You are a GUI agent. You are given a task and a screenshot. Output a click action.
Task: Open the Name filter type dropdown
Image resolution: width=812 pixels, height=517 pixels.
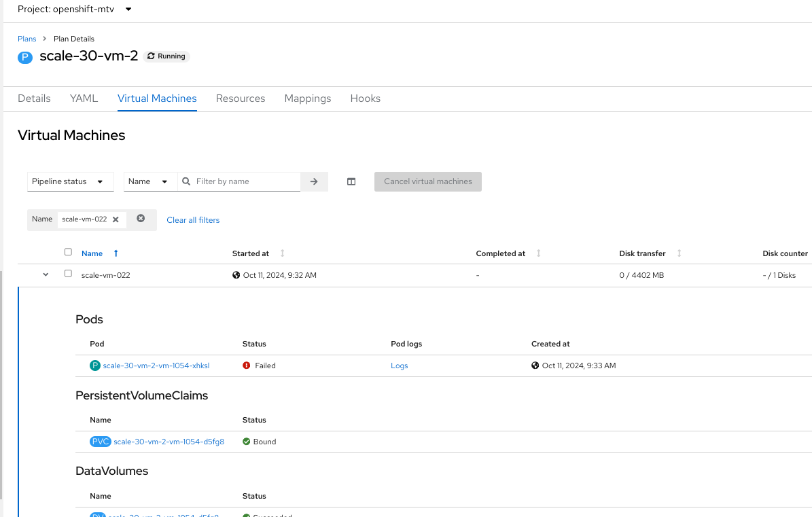click(149, 181)
